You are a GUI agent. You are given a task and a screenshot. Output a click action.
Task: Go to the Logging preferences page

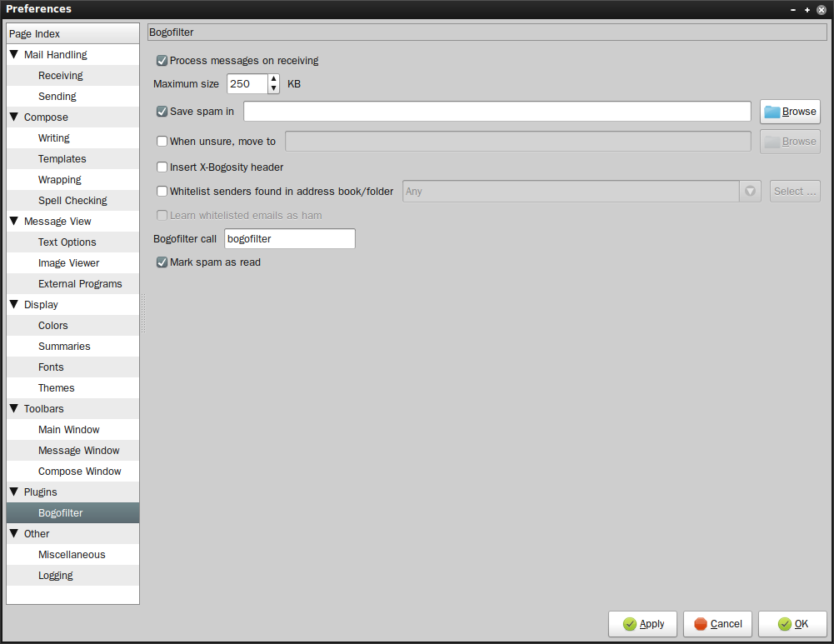[72, 576]
